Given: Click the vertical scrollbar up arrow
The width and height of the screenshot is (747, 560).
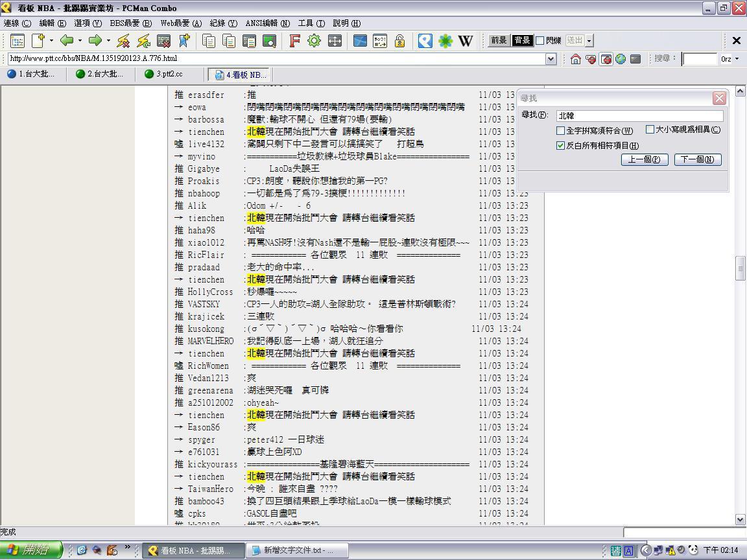Looking at the screenshot, I should [741, 91].
